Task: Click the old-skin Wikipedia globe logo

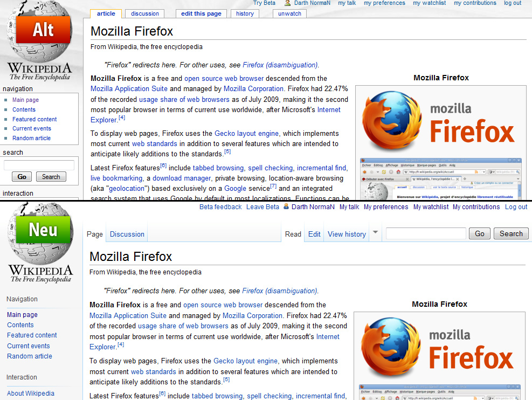Action: [39, 41]
